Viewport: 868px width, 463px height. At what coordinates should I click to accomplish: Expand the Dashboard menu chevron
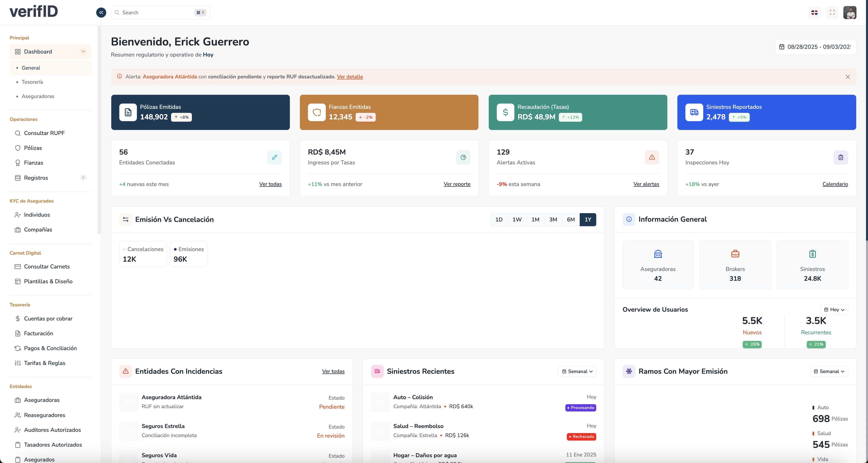(83, 52)
